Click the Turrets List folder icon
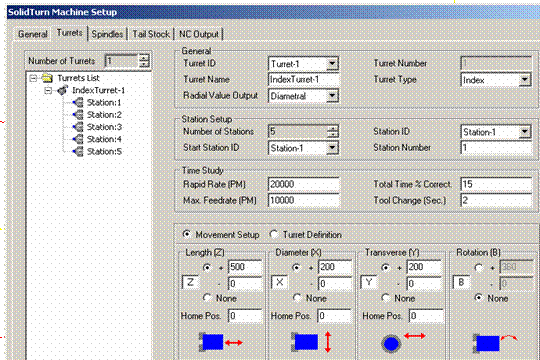The image size is (540, 360). (47, 78)
